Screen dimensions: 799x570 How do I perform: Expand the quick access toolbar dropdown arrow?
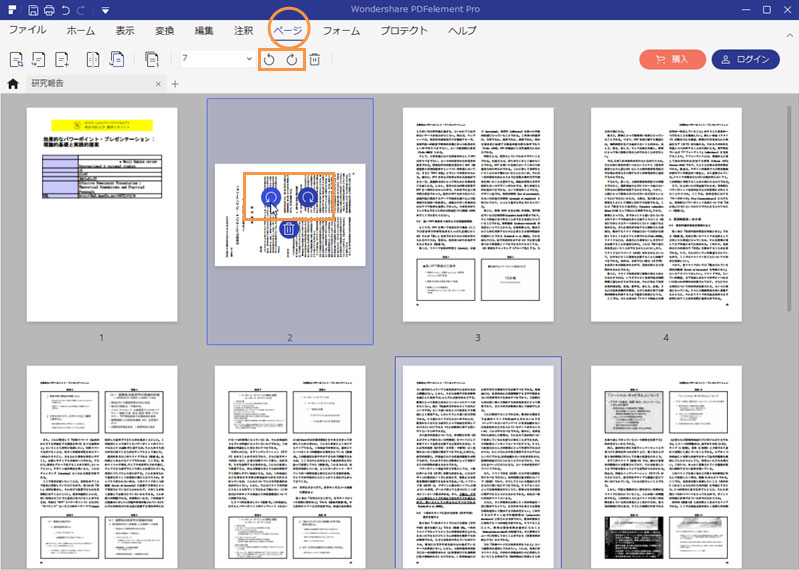pos(105,10)
